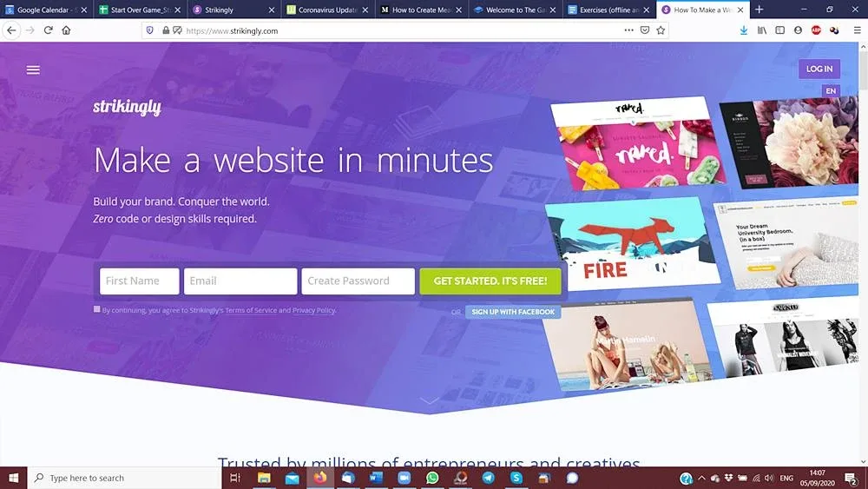This screenshot has height=489, width=868.
Task: Open the Fire fox template thumbnail
Action: (x=631, y=244)
